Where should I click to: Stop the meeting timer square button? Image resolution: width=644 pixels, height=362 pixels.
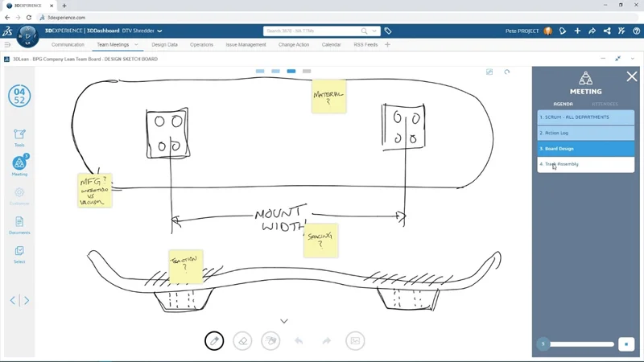[626, 344]
